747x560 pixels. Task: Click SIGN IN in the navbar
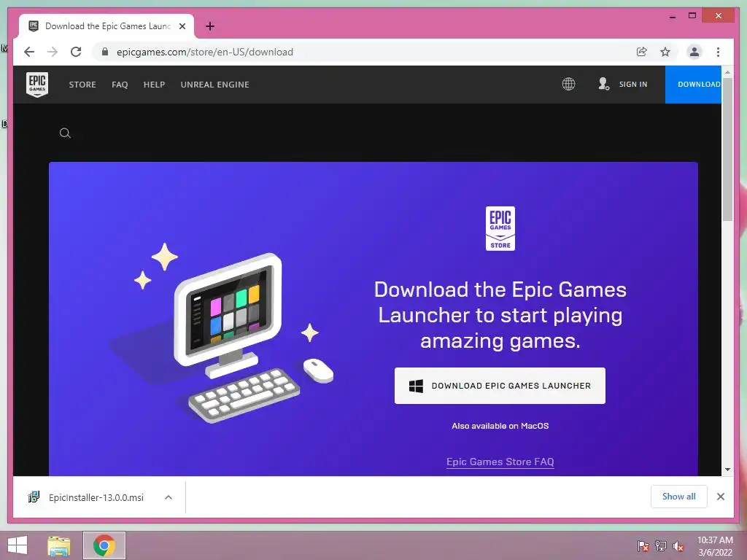click(x=633, y=85)
